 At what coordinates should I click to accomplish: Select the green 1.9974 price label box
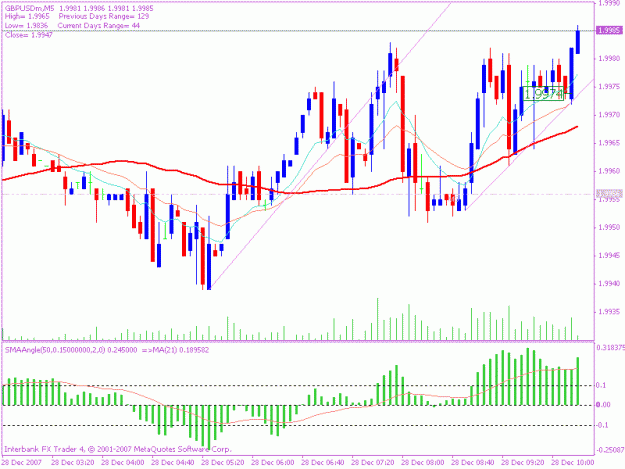point(544,94)
